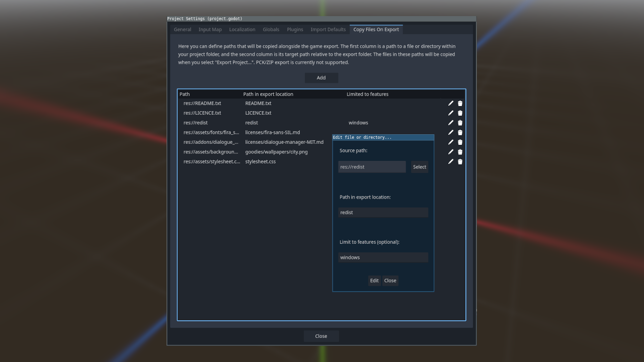The height and width of the screenshot is (362, 644).
Task: Select the res://redist path cell
Action: pos(196,123)
